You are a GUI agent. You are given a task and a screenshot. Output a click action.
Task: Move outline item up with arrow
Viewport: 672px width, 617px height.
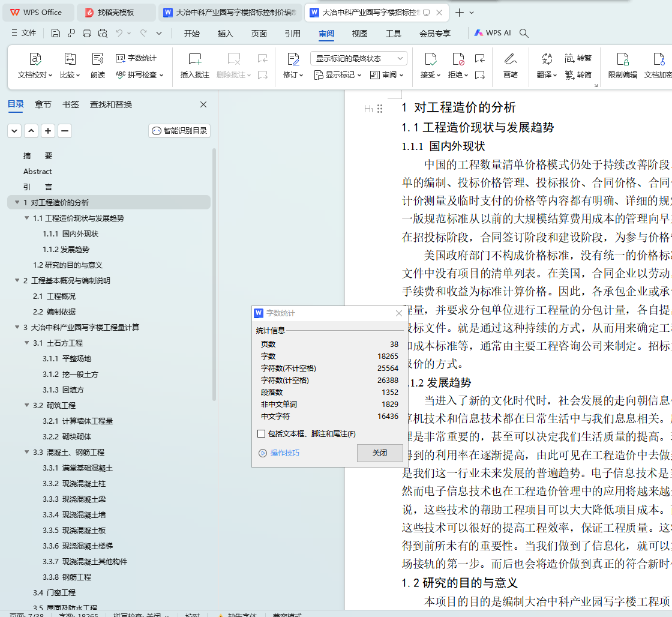(x=31, y=131)
